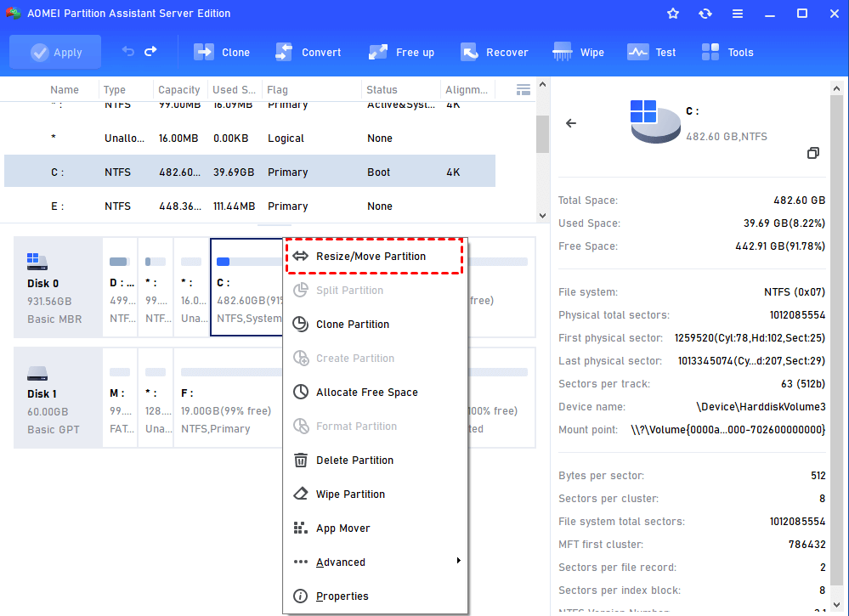Sort by the Alignm... column header

[467, 90]
